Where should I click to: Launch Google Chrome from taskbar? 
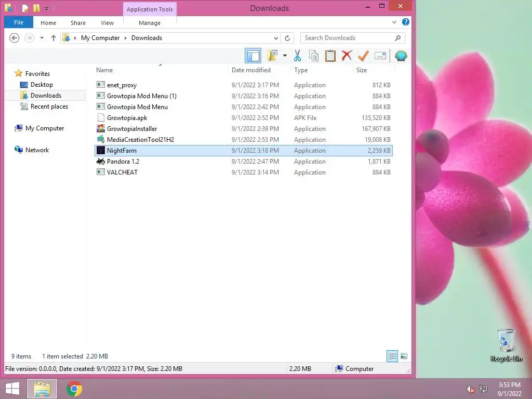74,389
